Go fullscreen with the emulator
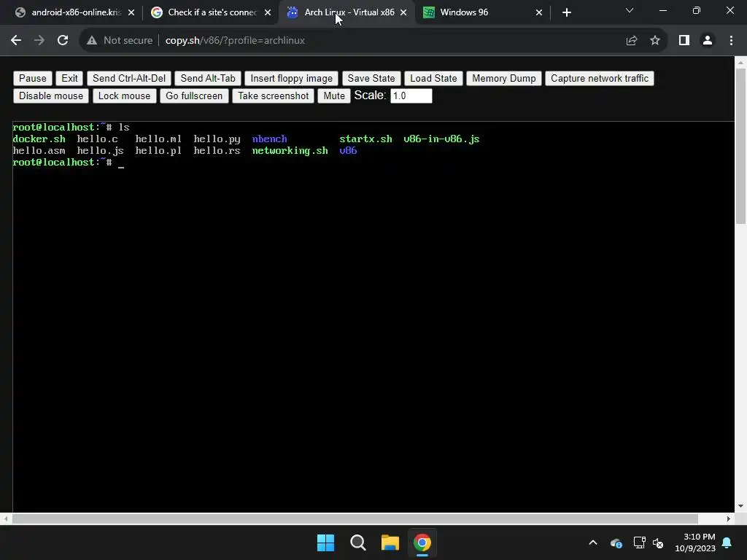 (194, 96)
